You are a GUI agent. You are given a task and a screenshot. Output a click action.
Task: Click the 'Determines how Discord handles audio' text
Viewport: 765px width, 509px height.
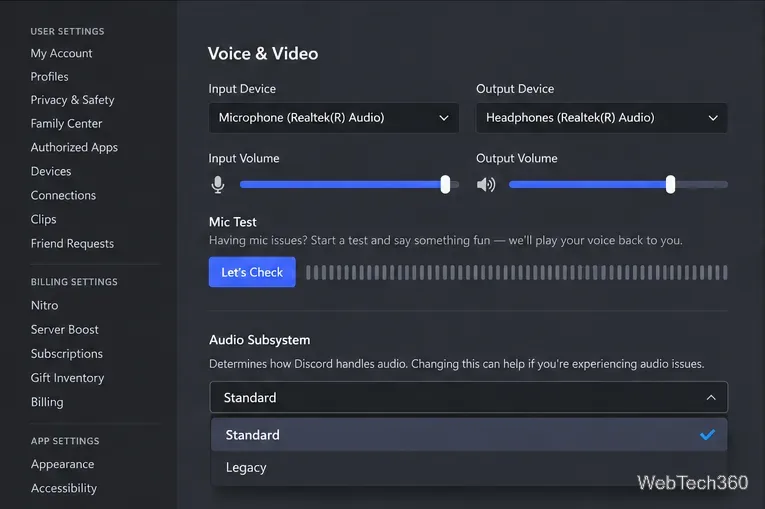coord(457,364)
